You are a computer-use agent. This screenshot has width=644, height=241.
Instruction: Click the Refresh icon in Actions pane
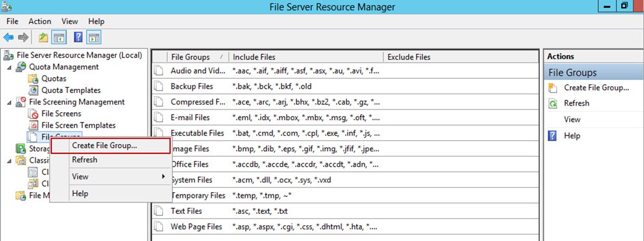[553, 103]
